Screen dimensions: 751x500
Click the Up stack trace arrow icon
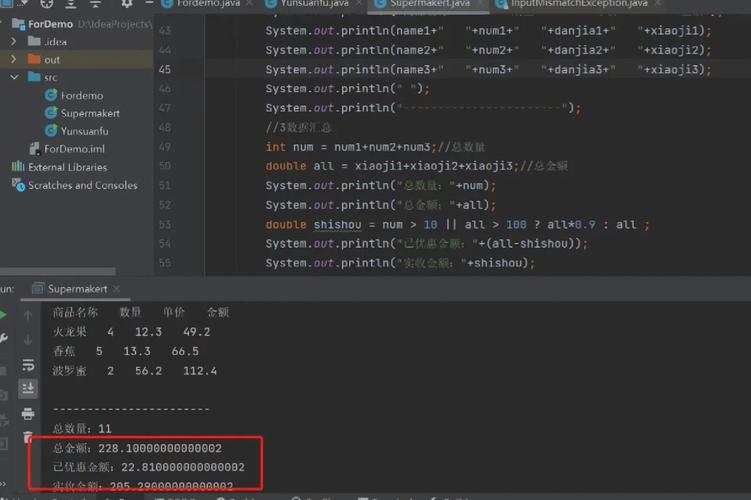28,315
